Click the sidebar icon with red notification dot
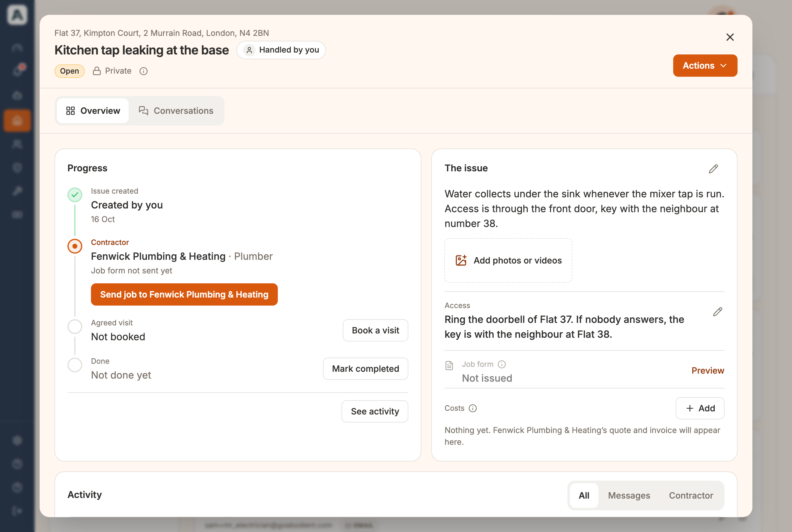 click(x=18, y=71)
